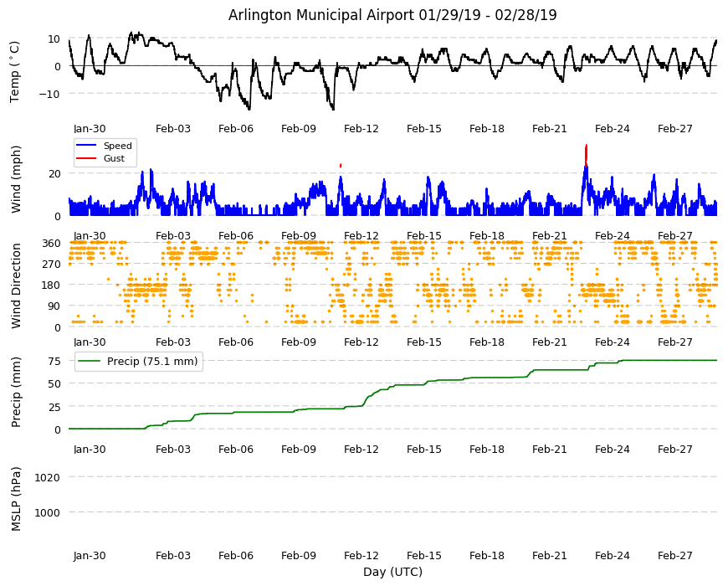The height and width of the screenshot is (586, 728).
Task: Click the green Precip legend line
Action: pos(90,361)
